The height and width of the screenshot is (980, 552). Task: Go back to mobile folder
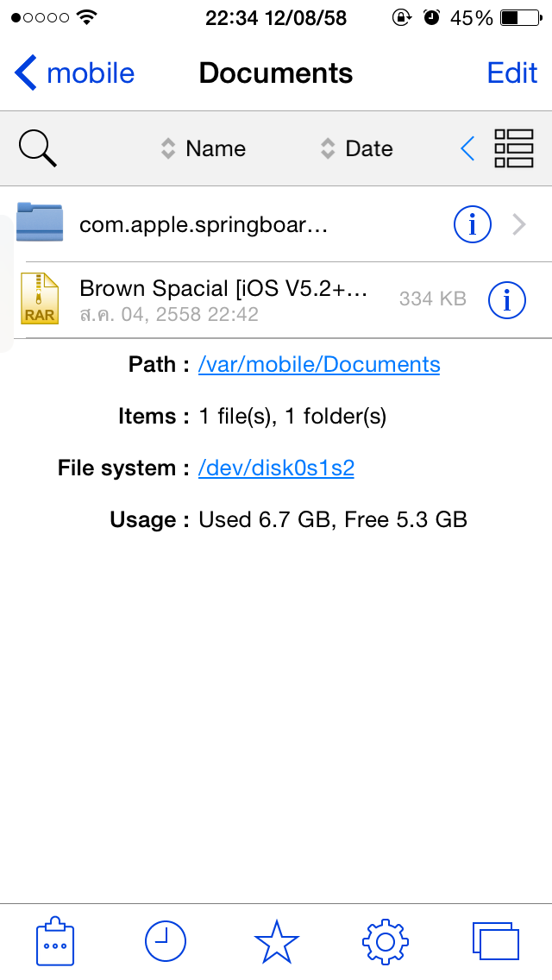pos(76,73)
